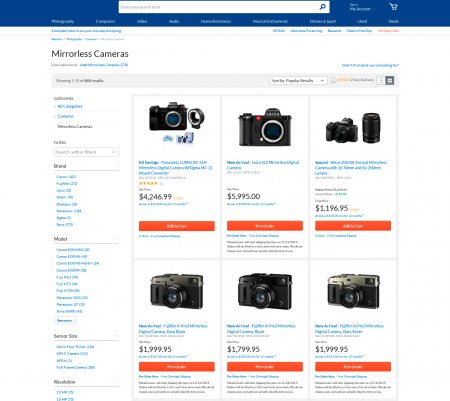
Task: Open the Photography menu in navigation bar
Action: point(63,21)
